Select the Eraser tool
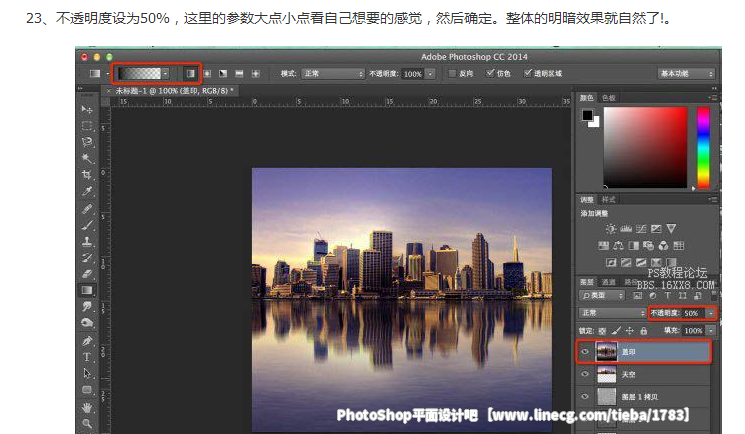The height and width of the screenshot is (434, 745). (x=87, y=274)
